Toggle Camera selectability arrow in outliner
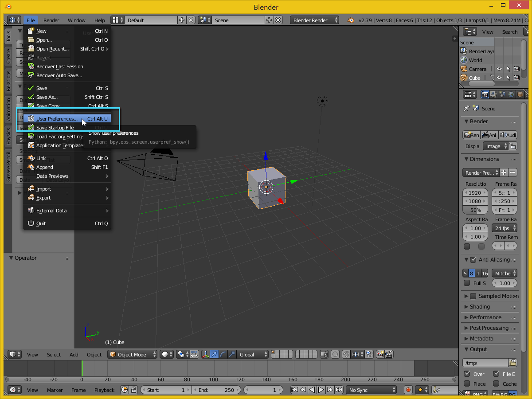The image size is (532, 399). coord(508,69)
